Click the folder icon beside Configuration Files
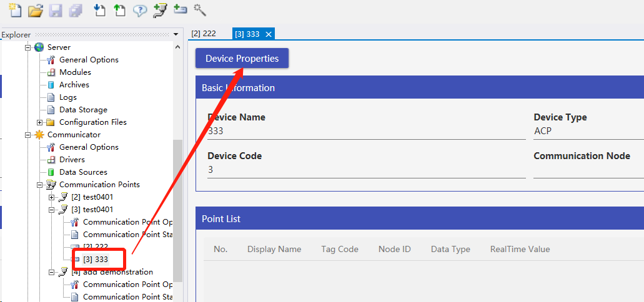The height and width of the screenshot is (302, 644). point(51,122)
